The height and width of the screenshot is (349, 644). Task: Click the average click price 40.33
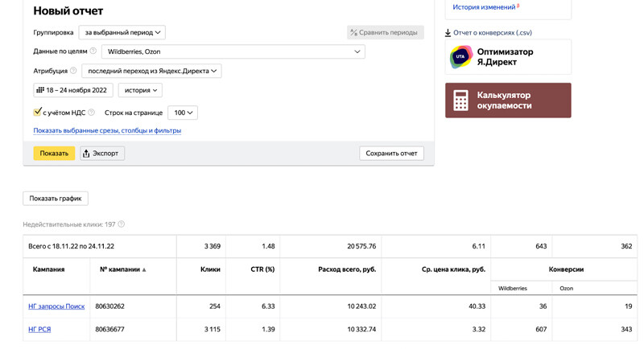click(x=477, y=306)
